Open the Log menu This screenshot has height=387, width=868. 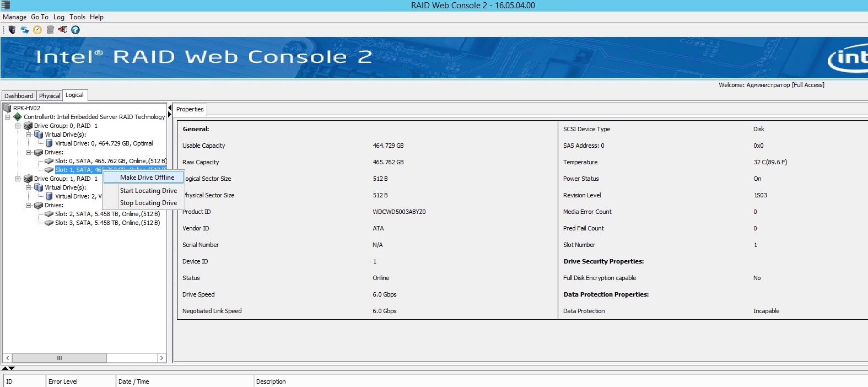(x=59, y=17)
